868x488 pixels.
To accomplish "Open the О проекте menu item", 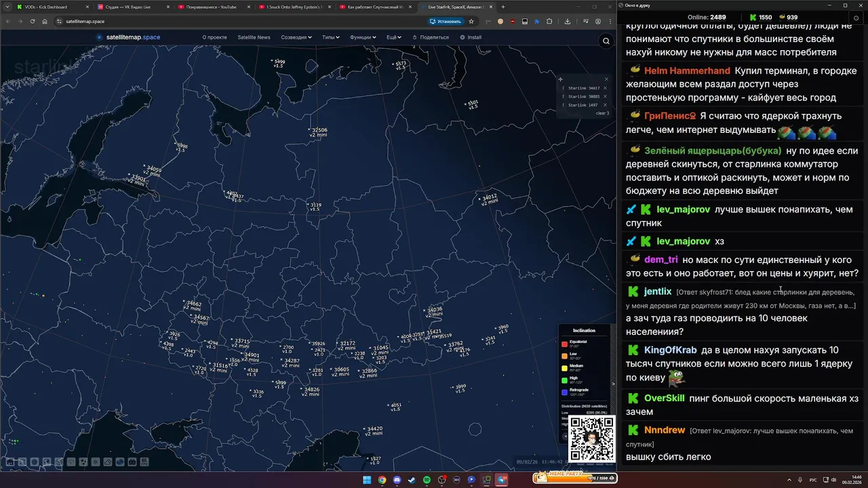I will click(x=214, y=37).
